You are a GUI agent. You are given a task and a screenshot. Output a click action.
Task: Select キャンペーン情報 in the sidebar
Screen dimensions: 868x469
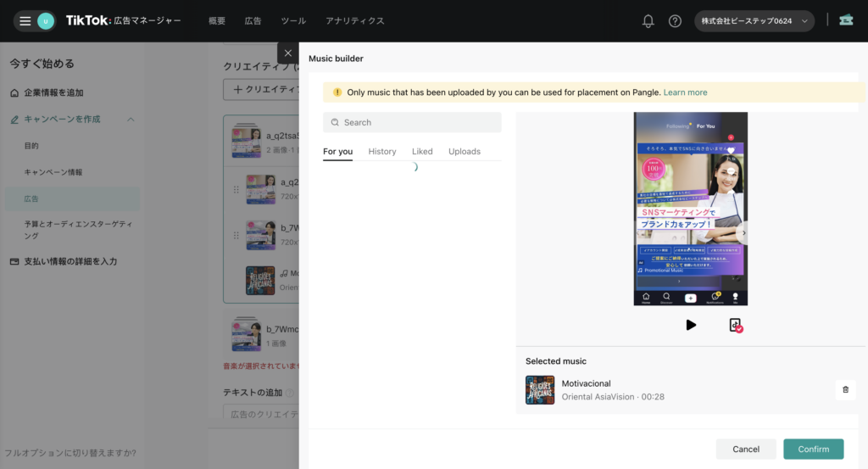[x=53, y=172]
